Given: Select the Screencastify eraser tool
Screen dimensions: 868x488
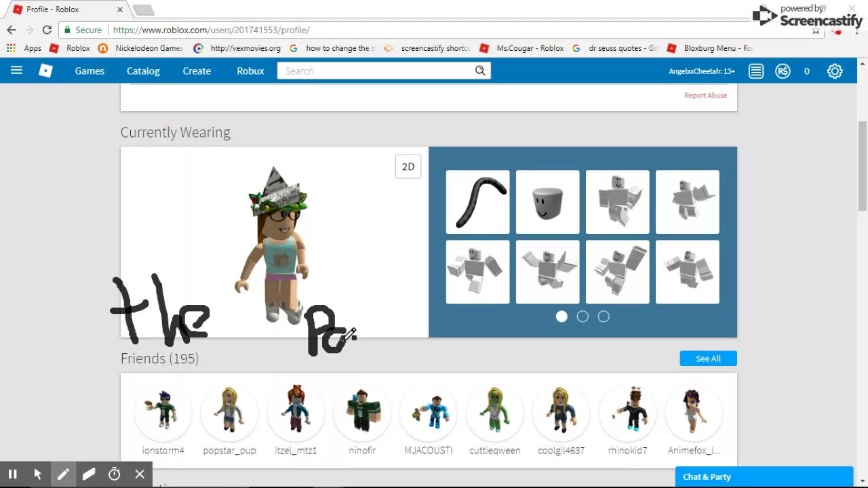Looking at the screenshot, I should coord(89,474).
